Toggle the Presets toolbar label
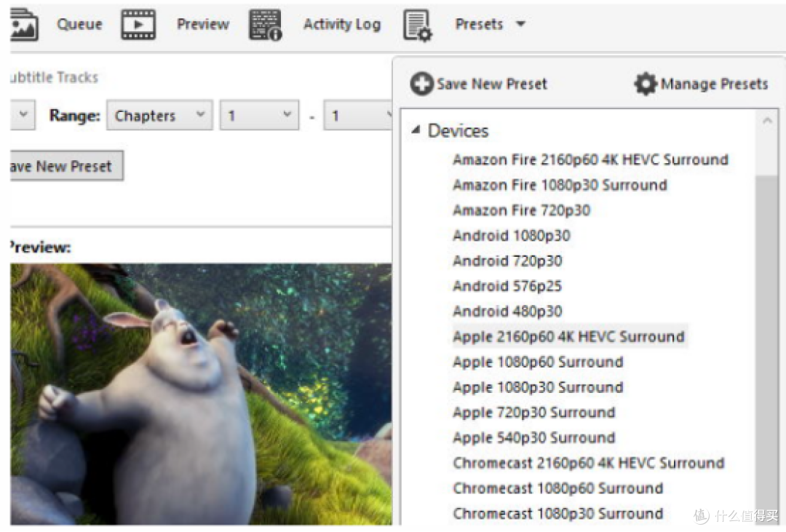 479,24
